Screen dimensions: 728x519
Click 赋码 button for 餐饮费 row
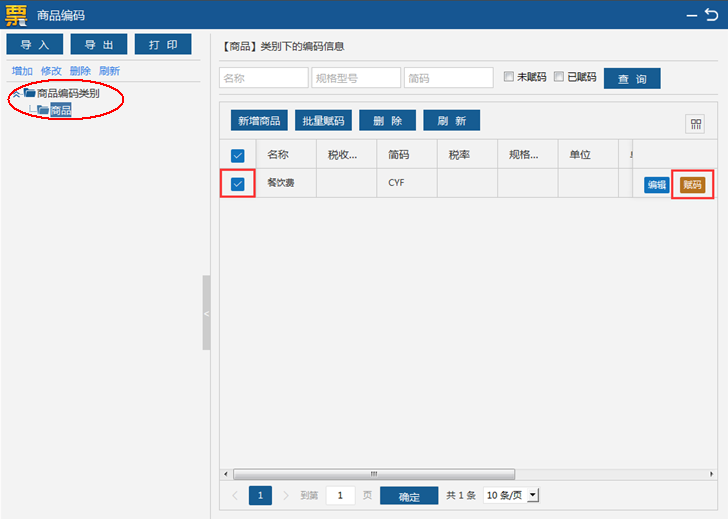[692, 185]
